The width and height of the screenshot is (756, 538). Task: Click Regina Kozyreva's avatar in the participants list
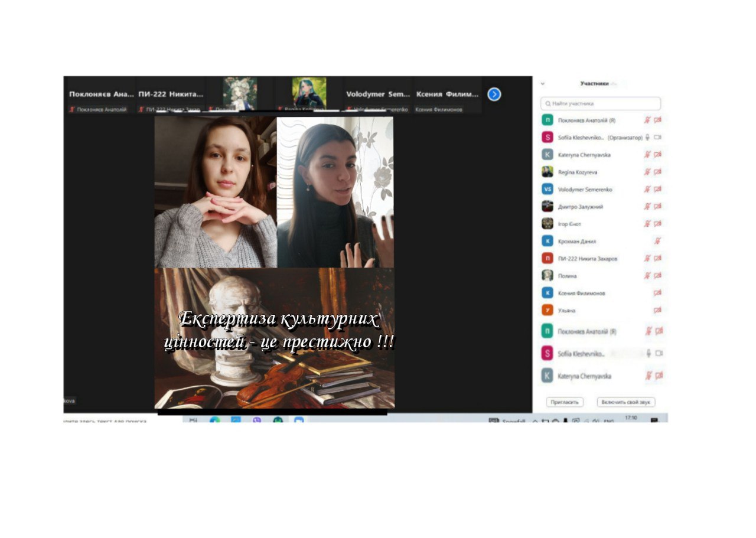tap(548, 172)
